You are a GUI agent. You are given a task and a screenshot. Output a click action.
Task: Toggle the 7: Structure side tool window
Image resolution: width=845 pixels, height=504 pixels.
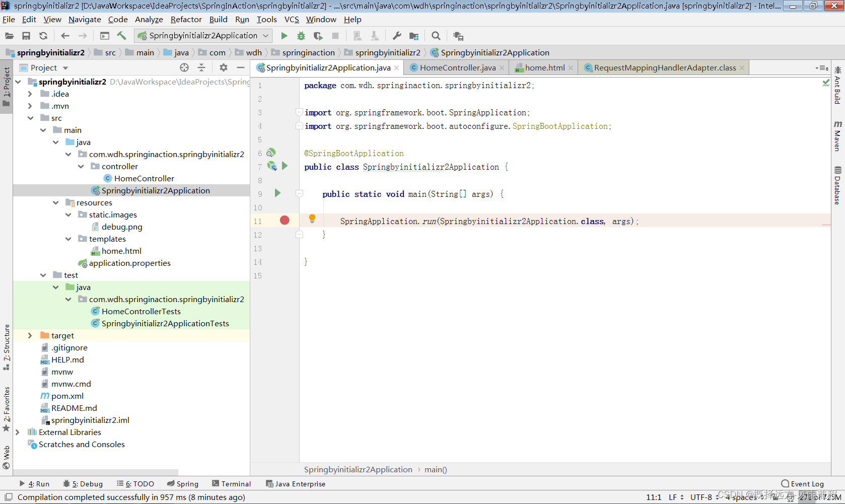[7, 347]
